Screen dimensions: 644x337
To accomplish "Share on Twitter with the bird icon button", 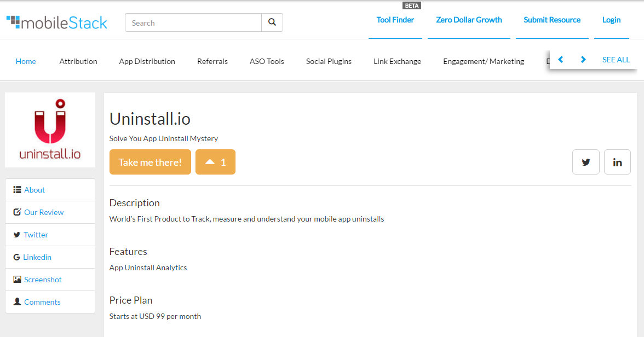I will coord(586,162).
